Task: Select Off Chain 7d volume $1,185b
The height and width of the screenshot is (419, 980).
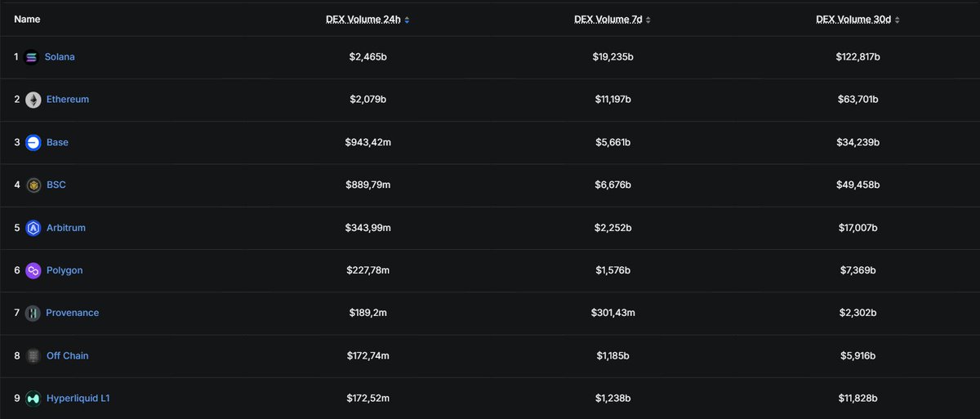Action: [x=612, y=355]
